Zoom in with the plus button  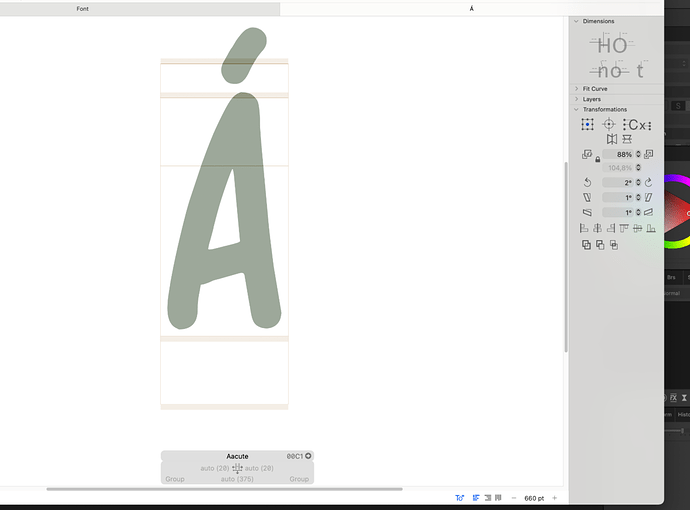554,498
